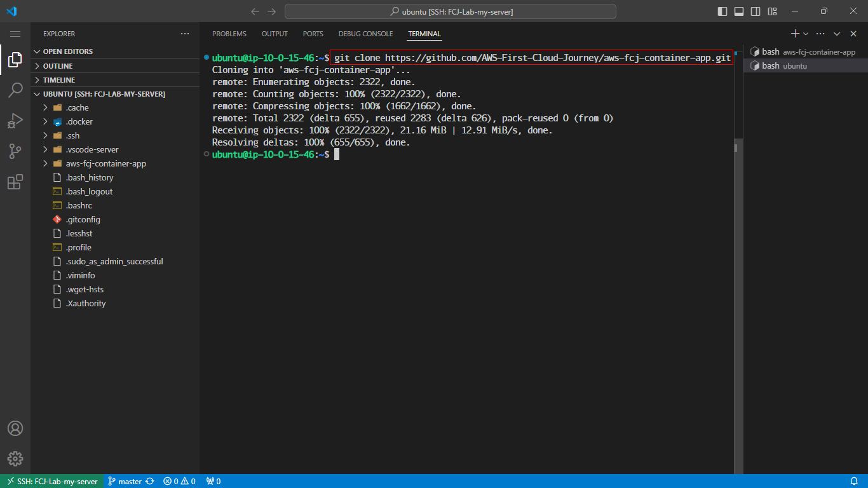The width and height of the screenshot is (868, 488).
Task: Select the bash ubuntu terminal
Action: (x=805, y=65)
